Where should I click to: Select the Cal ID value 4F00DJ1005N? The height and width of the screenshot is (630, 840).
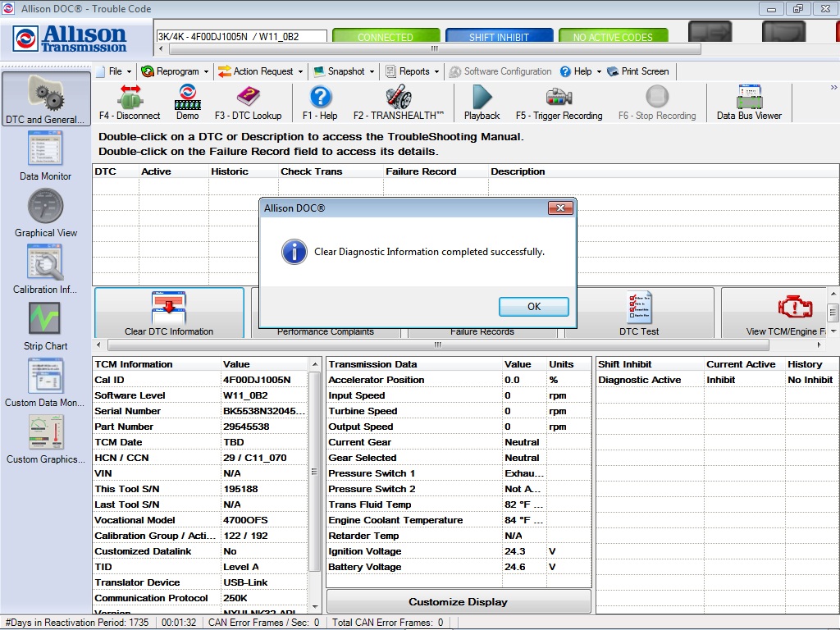[x=257, y=380]
